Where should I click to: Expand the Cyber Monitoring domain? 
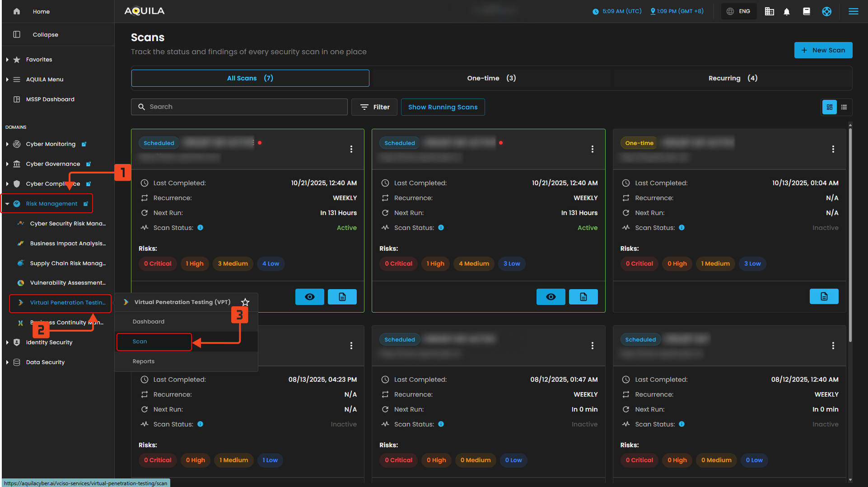7,144
